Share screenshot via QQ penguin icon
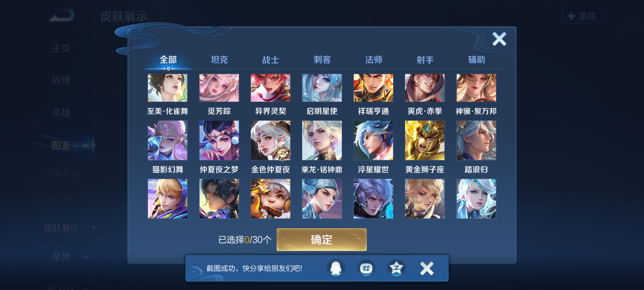Viewport: 644px width, 290px height. click(336, 268)
